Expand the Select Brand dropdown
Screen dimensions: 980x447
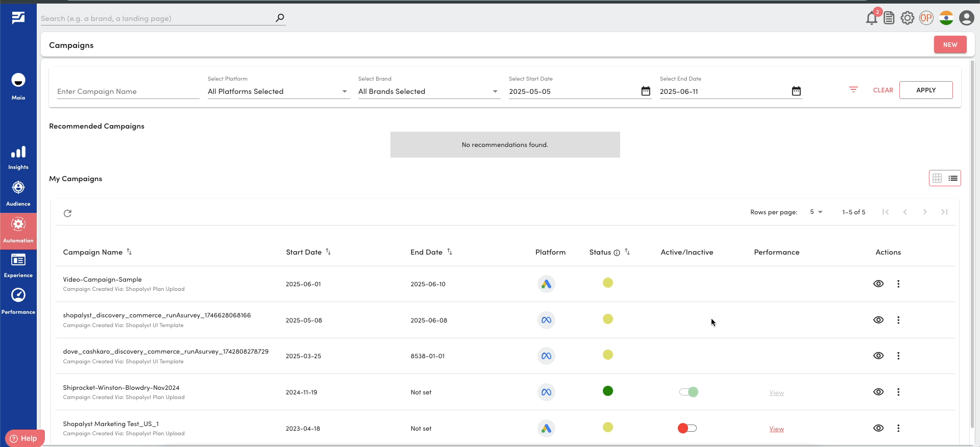point(429,91)
